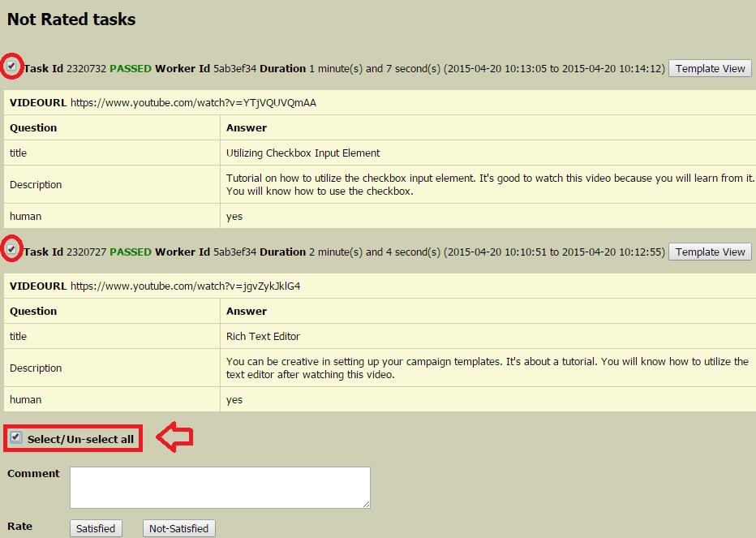
Task: Open Template View for task 2320727
Action: point(710,252)
